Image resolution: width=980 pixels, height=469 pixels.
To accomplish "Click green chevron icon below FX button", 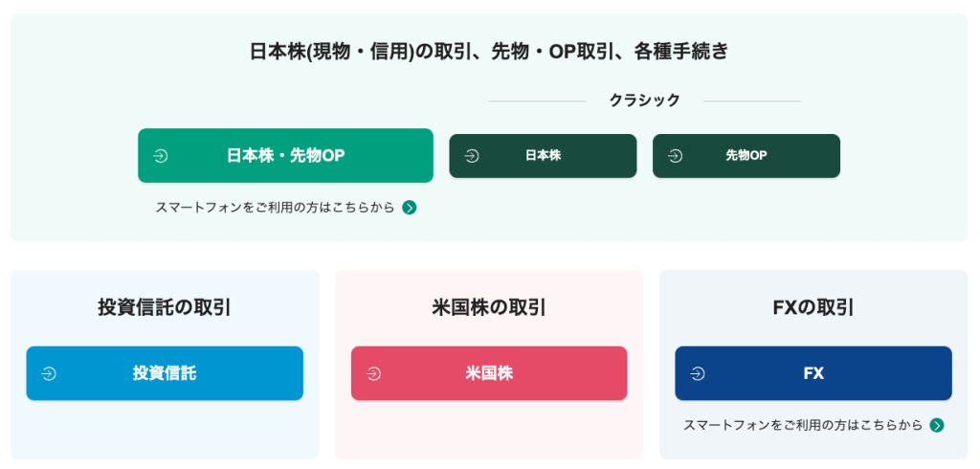I will coord(937,425).
